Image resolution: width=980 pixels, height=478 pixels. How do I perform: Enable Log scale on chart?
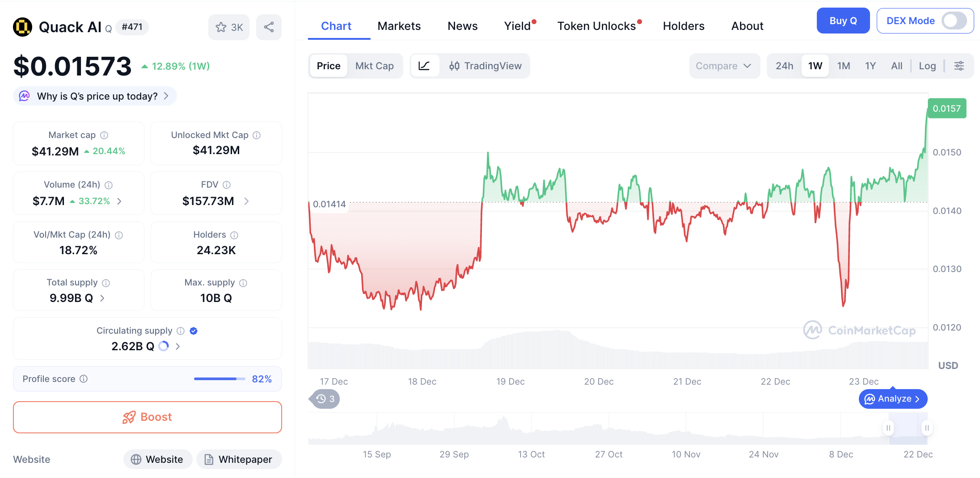click(x=927, y=66)
